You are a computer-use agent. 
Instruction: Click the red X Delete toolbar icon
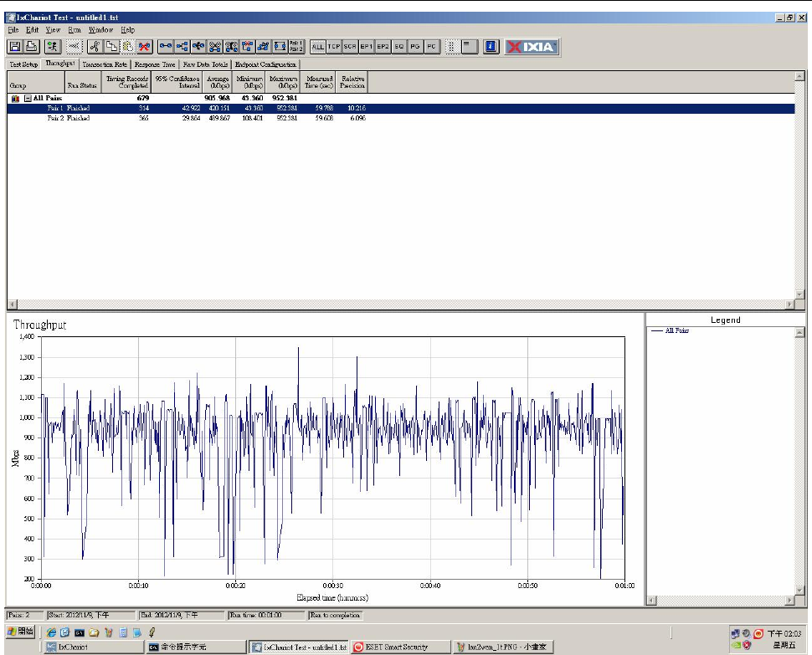click(145, 47)
